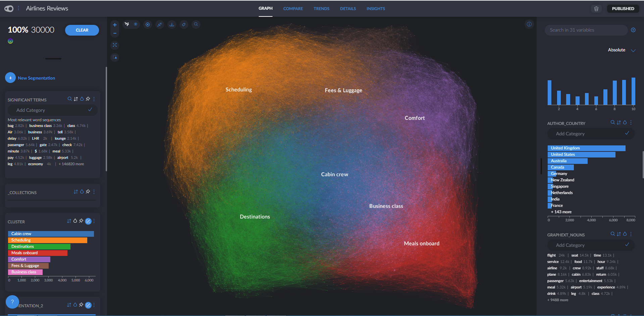Click Add Category field in Graphext_Nouns
Viewport: 644px width, 316px height.
591,245
